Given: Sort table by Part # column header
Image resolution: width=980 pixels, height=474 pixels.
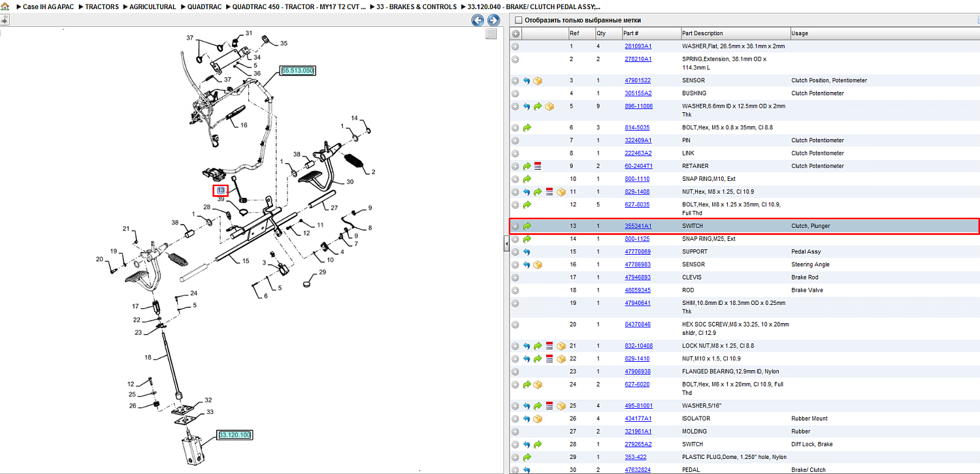Looking at the screenshot, I should tap(630, 33).
